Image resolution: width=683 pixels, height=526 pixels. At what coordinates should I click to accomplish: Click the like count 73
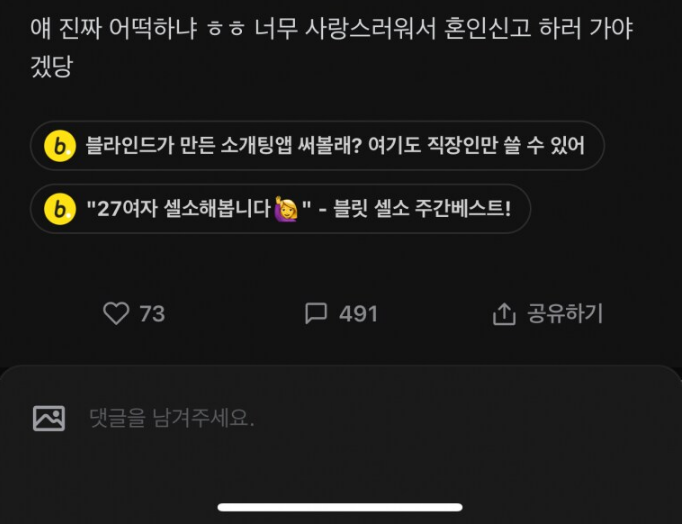pos(152,314)
